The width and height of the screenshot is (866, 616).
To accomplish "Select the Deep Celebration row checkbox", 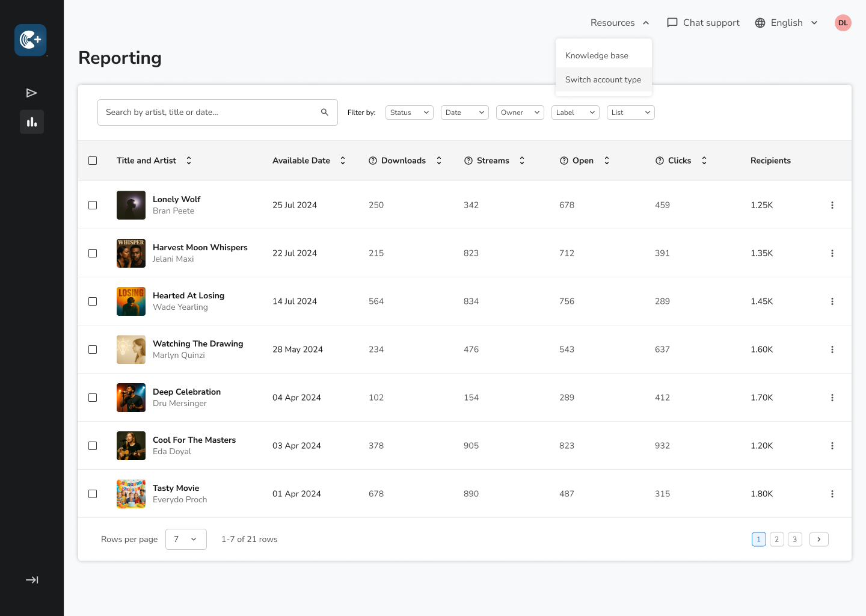I will [x=93, y=398].
